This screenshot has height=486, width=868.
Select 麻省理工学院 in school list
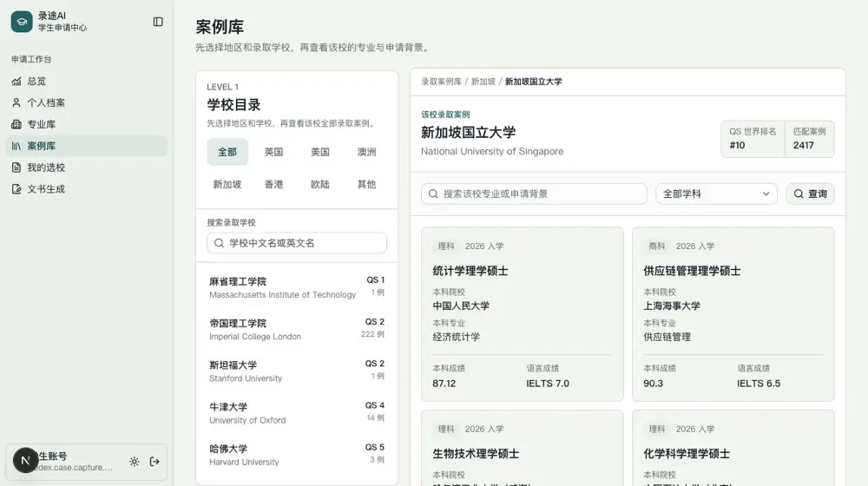pyautogui.click(x=297, y=287)
